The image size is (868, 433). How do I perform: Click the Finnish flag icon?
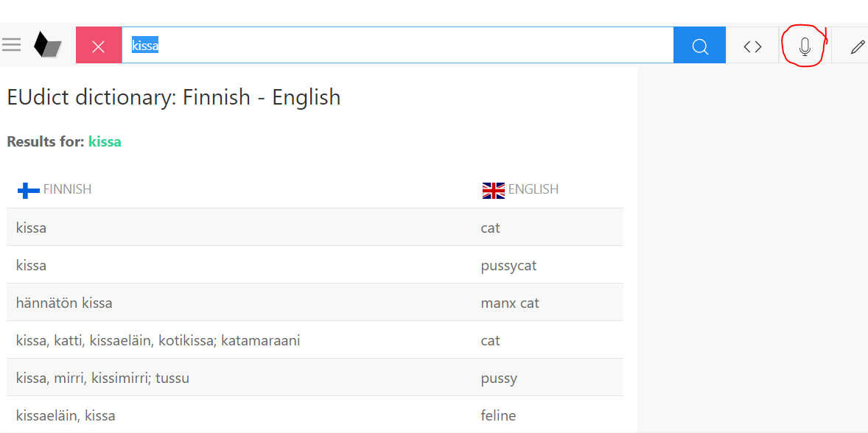(29, 191)
